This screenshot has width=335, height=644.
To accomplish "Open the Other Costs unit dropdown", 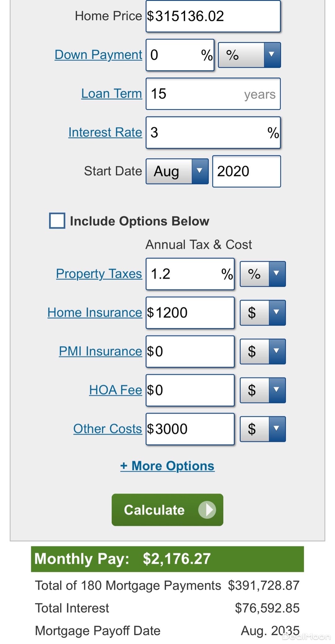I will [263, 429].
